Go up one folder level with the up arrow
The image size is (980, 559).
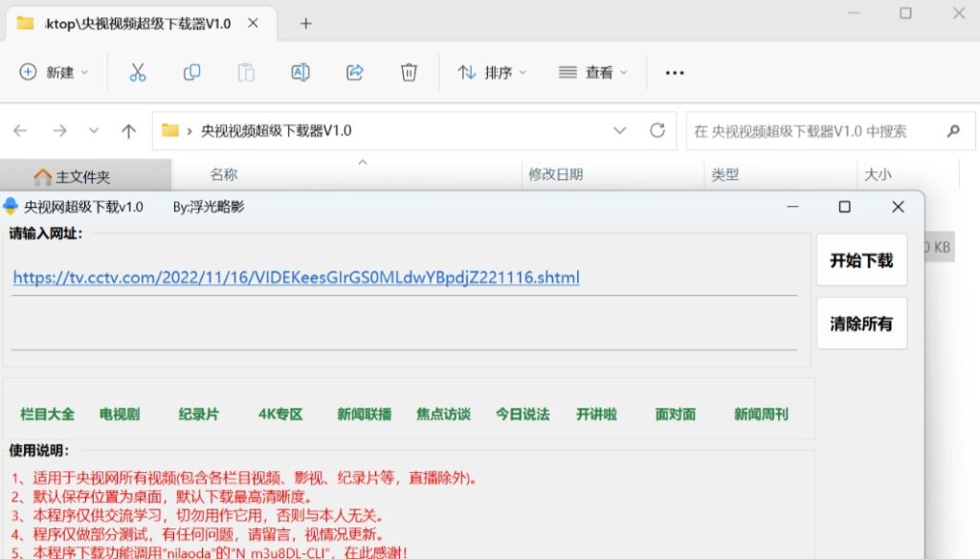130,130
